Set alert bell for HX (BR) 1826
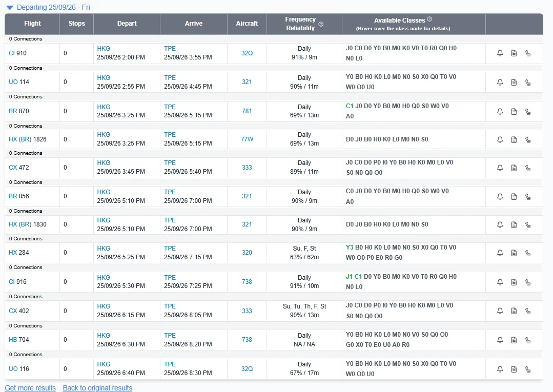Image resolution: width=553 pixels, height=392 pixels. [x=500, y=139]
